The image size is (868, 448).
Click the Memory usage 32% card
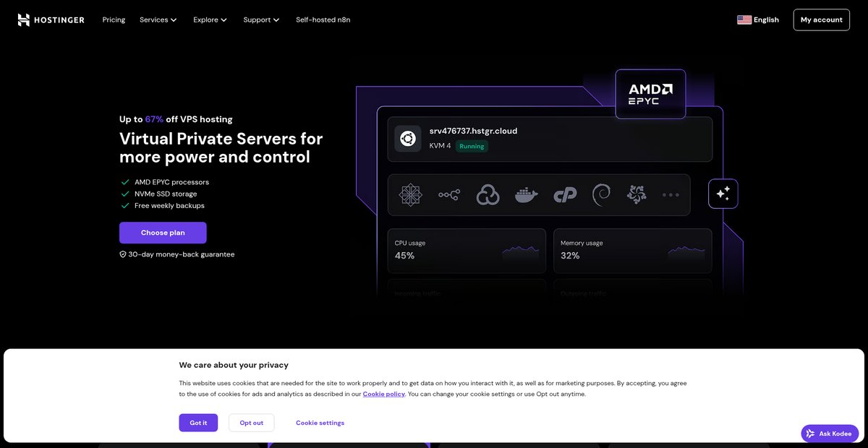tap(633, 251)
